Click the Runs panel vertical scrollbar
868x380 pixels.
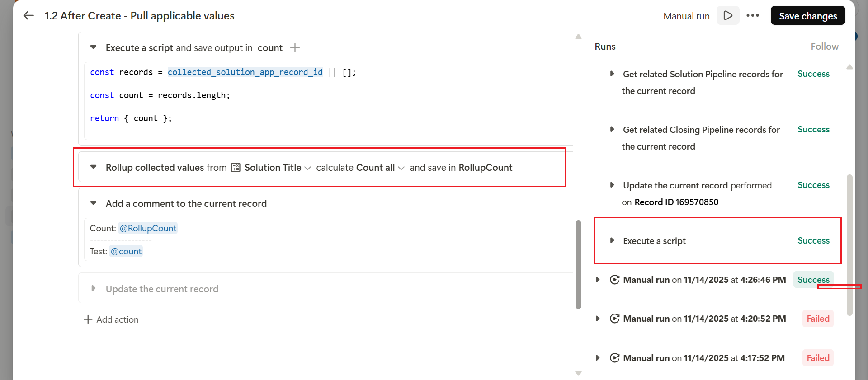849,244
